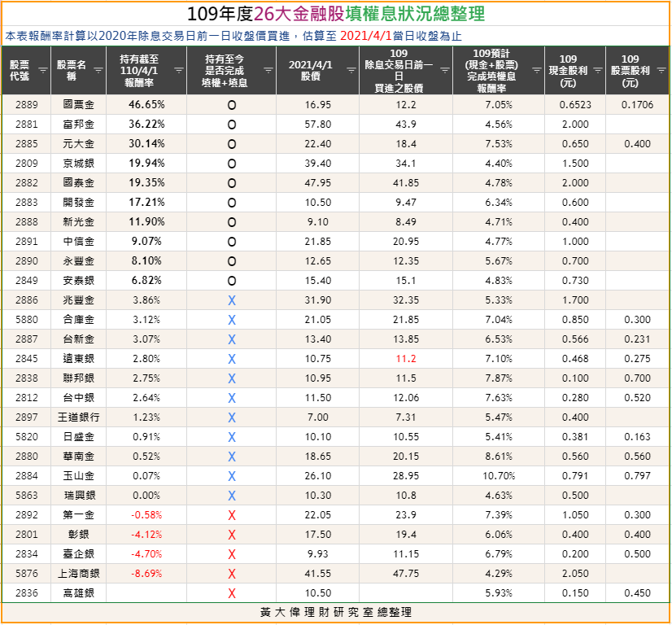
Task: Select the O mark in 富邦金 row
Action: tap(231, 125)
